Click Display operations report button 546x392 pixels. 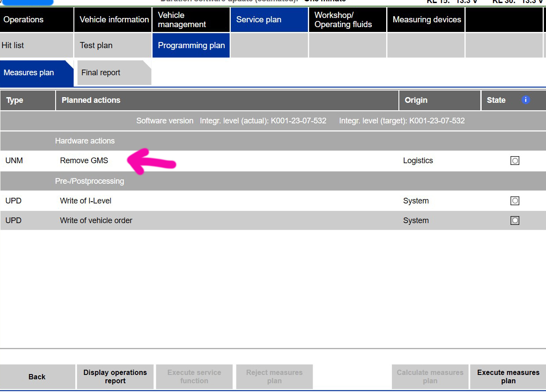(115, 377)
